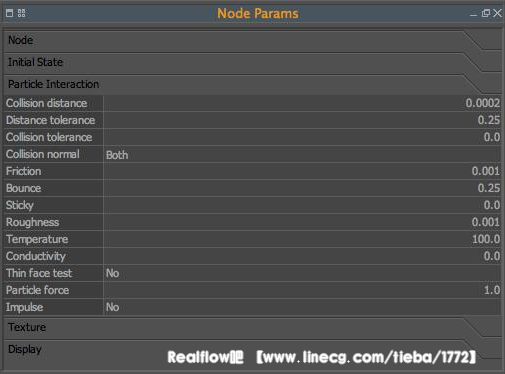Collapse the Particle Interaction section
The height and width of the screenshot is (374, 505).
tap(252, 84)
